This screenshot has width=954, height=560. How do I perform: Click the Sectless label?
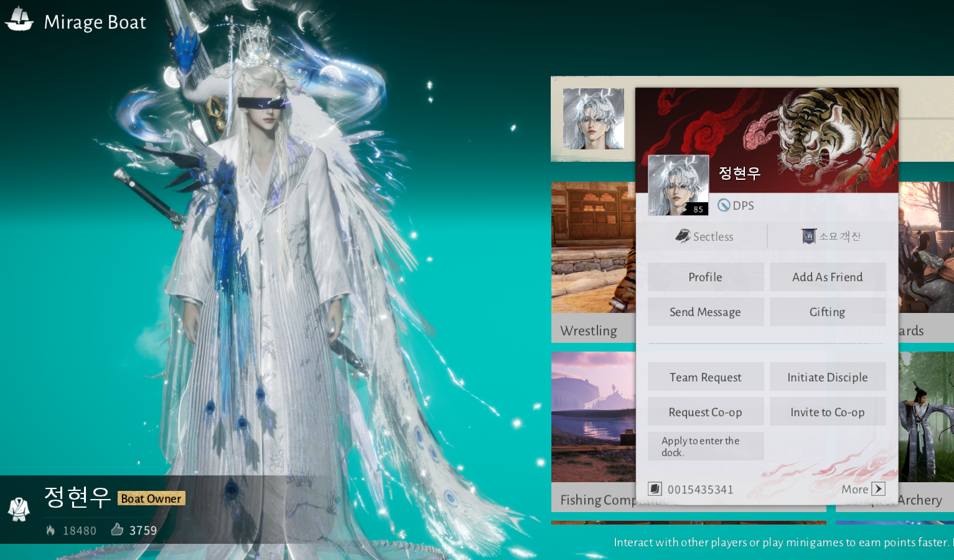713,236
